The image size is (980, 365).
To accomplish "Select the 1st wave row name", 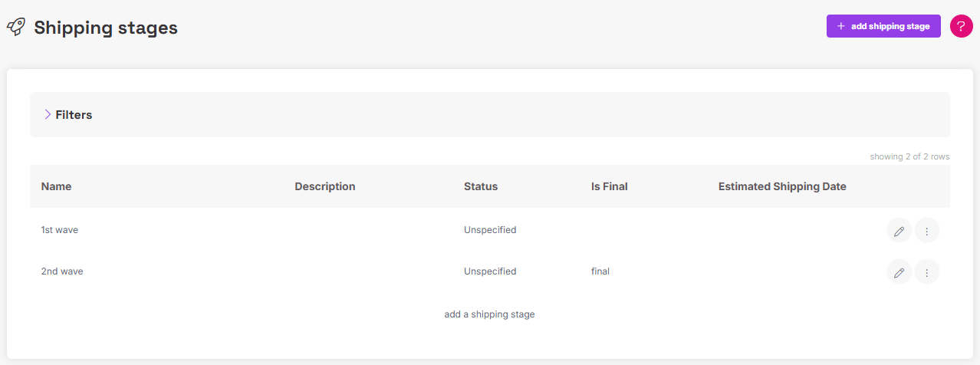I will coord(59,230).
